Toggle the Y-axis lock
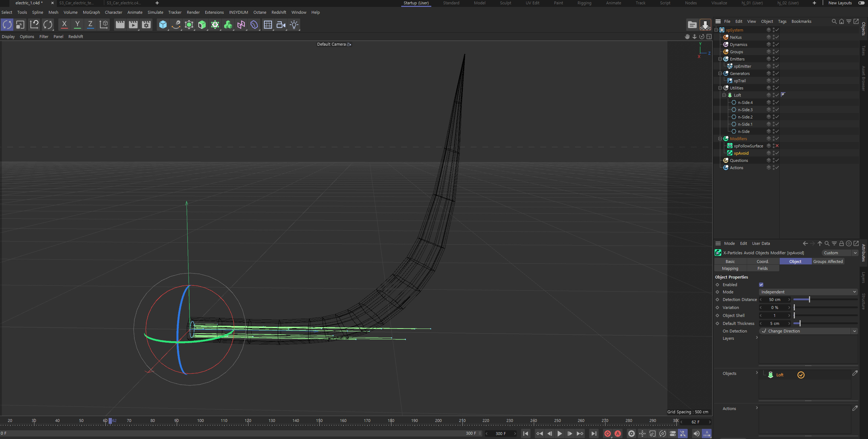This screenshot has height=439, width=868. click(77, 25)
